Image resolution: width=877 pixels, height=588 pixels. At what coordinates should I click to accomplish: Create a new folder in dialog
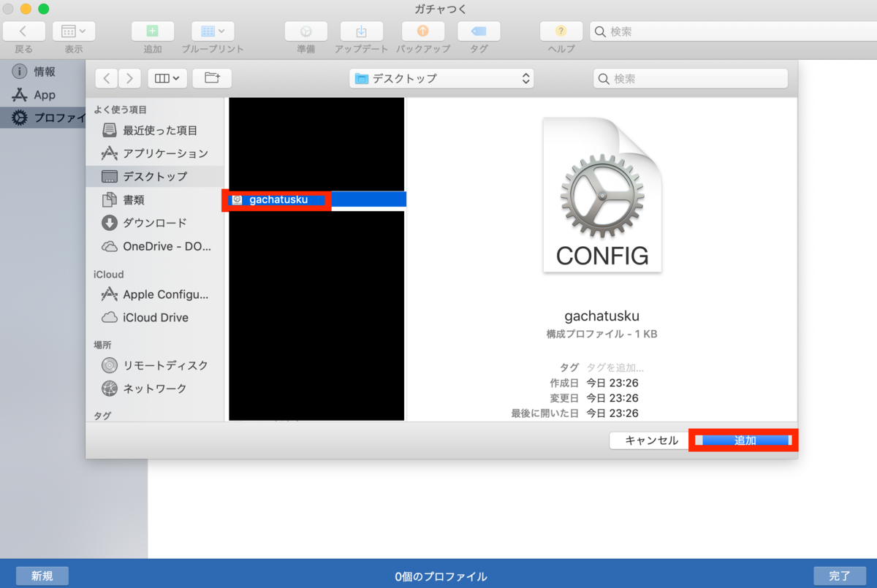coord(212,78)
